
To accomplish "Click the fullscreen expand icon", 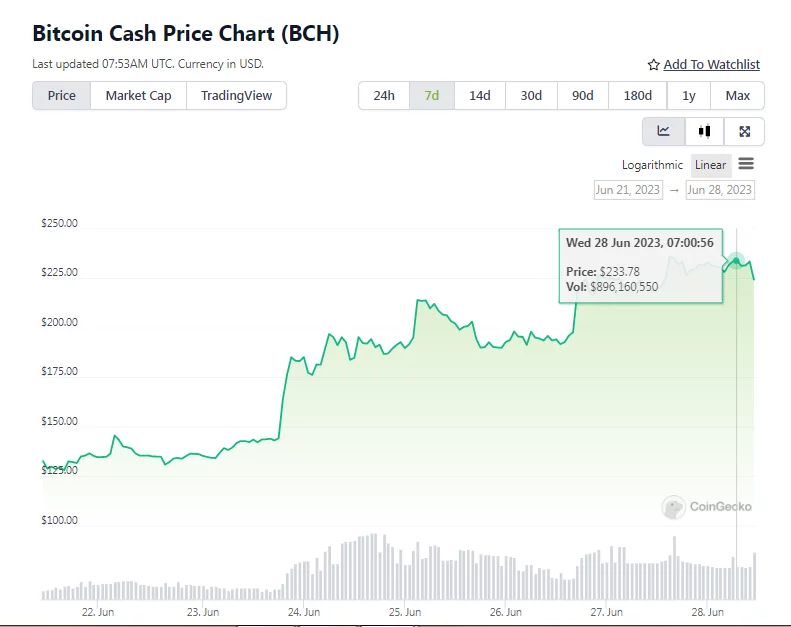I will [x=744, y=131].
